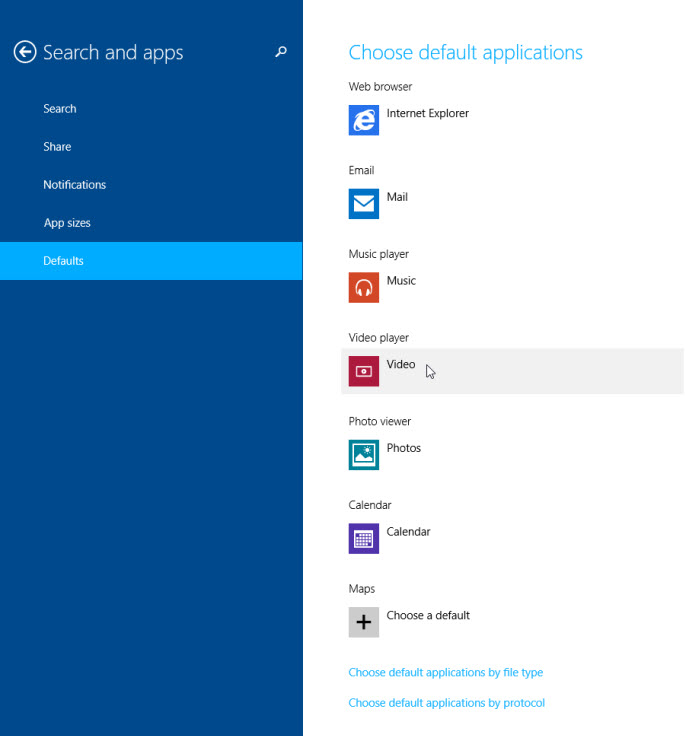Image resolution: width=685 pixels, height=736 pixels.
Task: Change the Mail default email app
Action: (397, 197)
